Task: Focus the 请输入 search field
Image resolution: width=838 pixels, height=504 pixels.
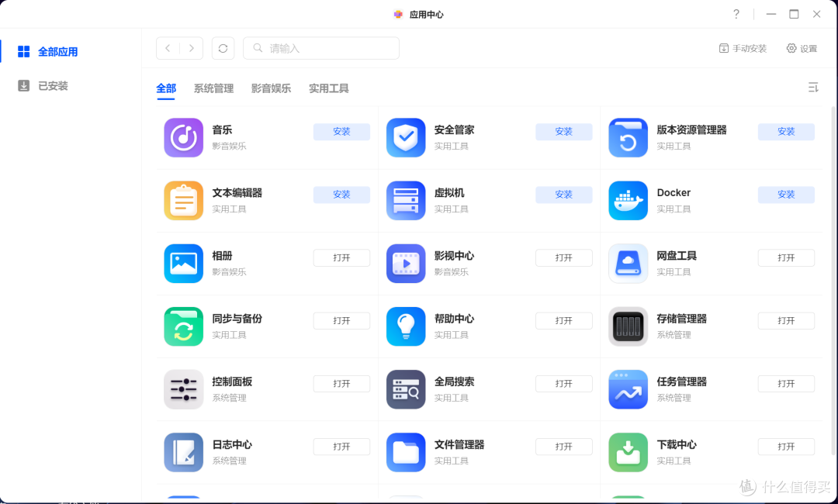Action: click(321, 48)
